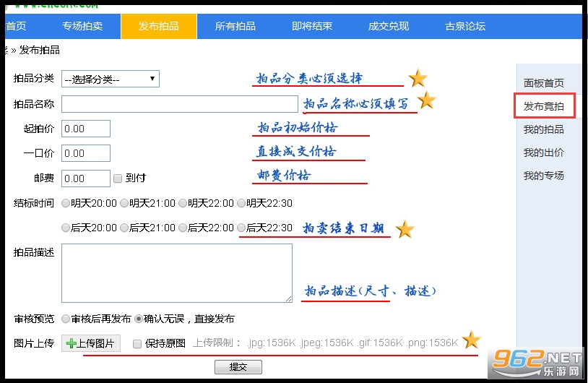The image size is (588, 383).
Task: Tick the 保持原图 checkbox
Action: (x=137, y=343)
